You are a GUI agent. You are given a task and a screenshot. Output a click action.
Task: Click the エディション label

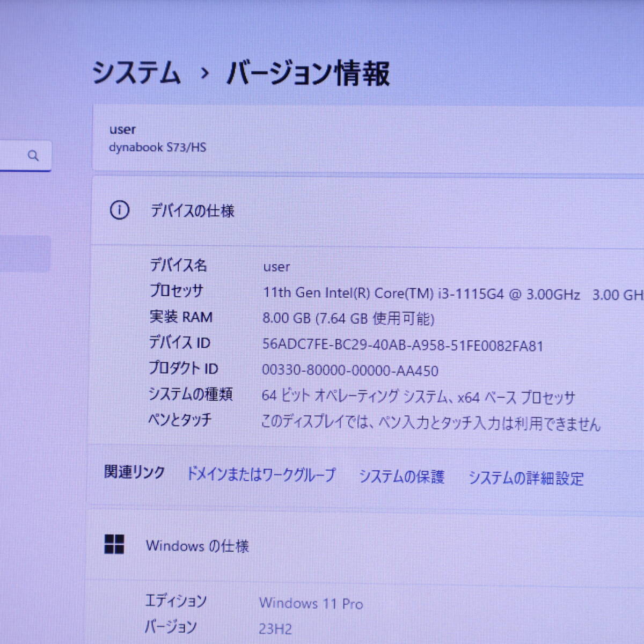pos(176,601)
